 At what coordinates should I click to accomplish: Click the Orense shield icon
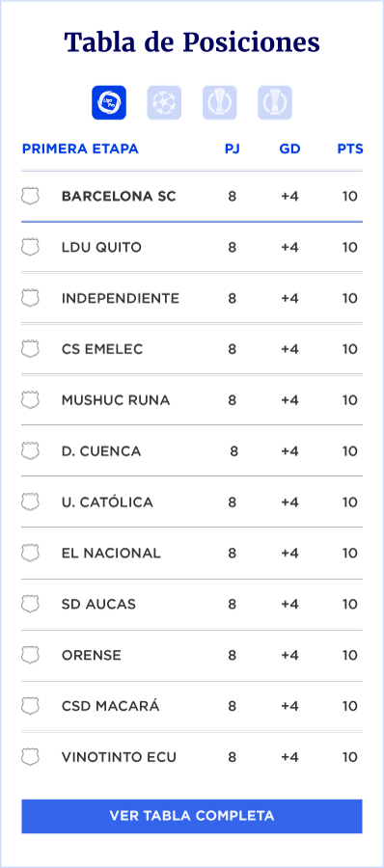(31, 654)
